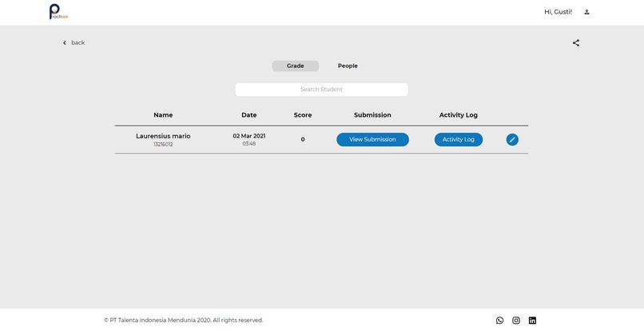Click the score value 0
644x331 pixels.
click(303, 139)
